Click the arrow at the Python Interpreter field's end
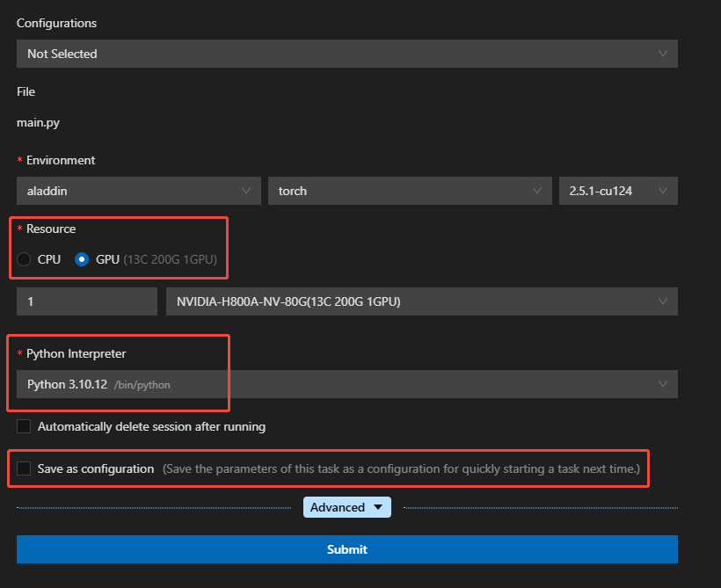The height and width of the screenshot is (588, 721). [663, 384]
